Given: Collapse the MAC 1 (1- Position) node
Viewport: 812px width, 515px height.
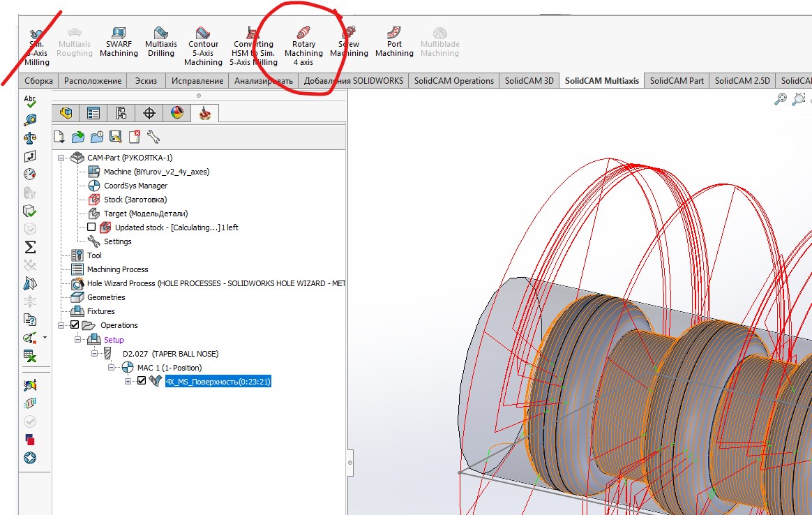Looking at the screenshot, I should point(111,367).
